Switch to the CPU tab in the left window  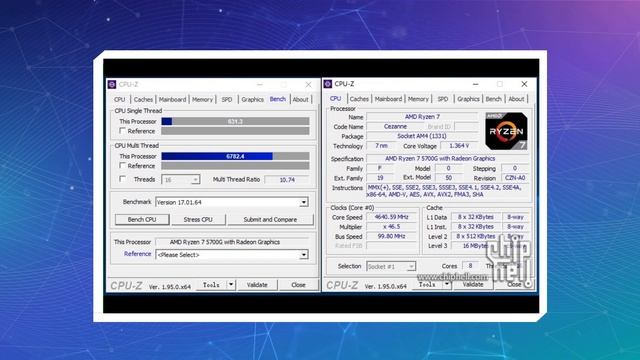point(120,100)
